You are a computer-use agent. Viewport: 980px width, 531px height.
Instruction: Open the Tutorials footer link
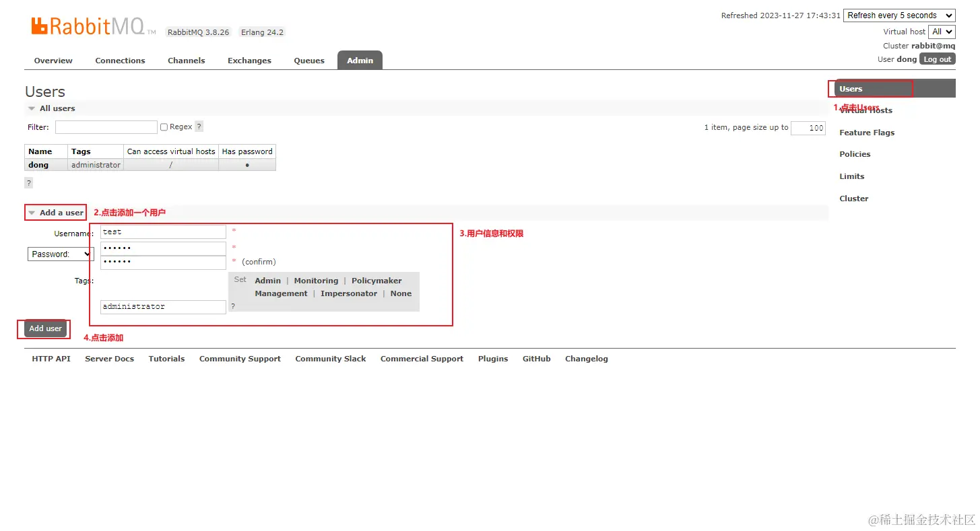166,359
